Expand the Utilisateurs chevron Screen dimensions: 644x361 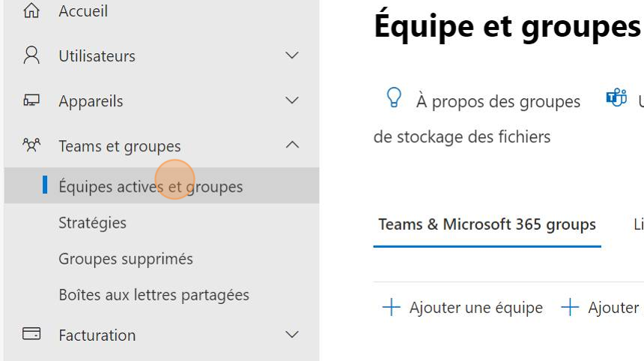(x=292, y=55)
